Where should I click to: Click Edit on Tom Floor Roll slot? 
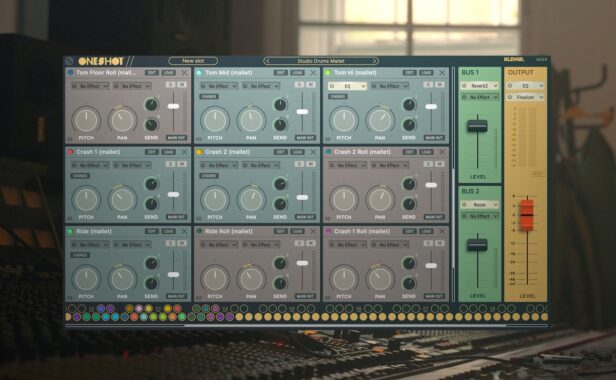[x=152, y=73]
